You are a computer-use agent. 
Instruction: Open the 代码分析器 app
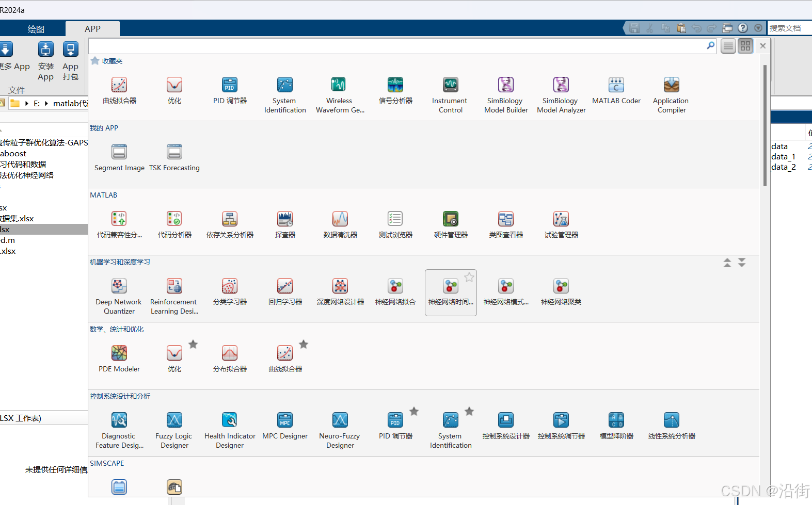(174, 224)
